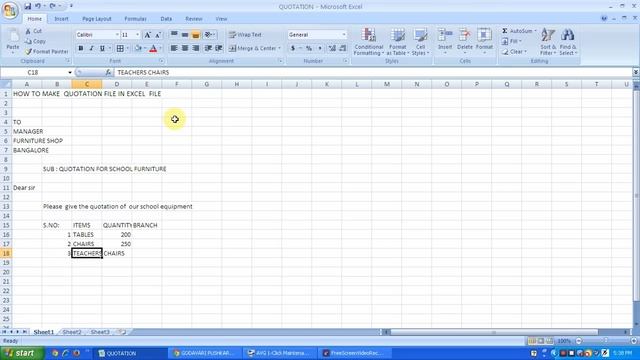Switch to the Formulas tab

tap(136, 19)
